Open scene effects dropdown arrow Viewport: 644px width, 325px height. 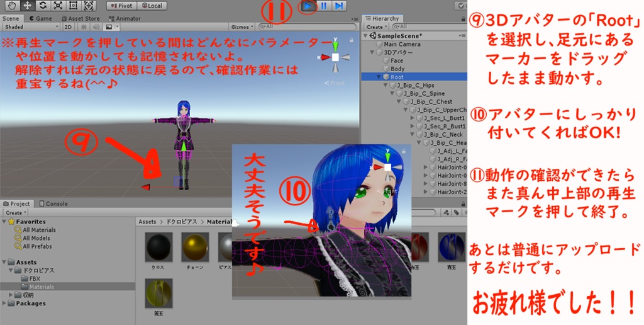[117, 26]
